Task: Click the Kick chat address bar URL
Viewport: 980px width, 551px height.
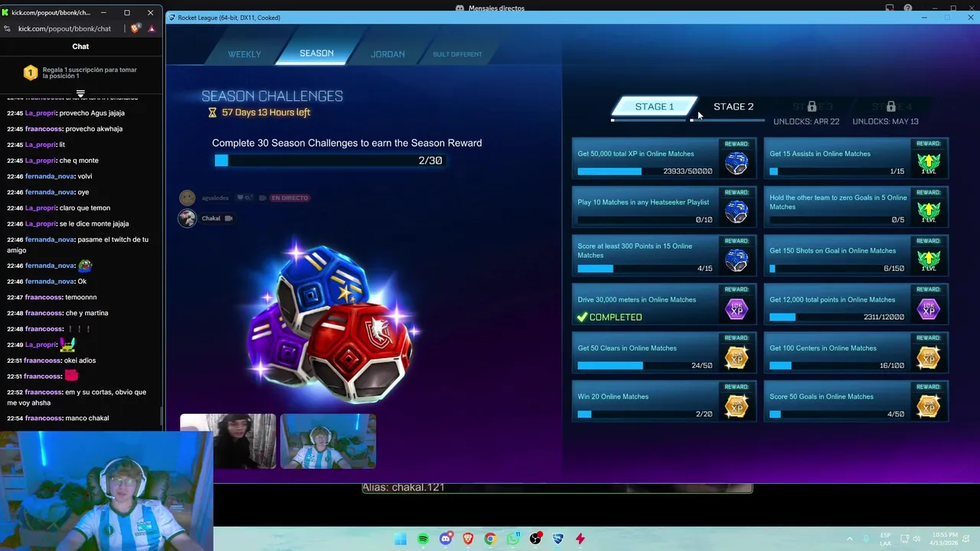Action: click(64, 28)
